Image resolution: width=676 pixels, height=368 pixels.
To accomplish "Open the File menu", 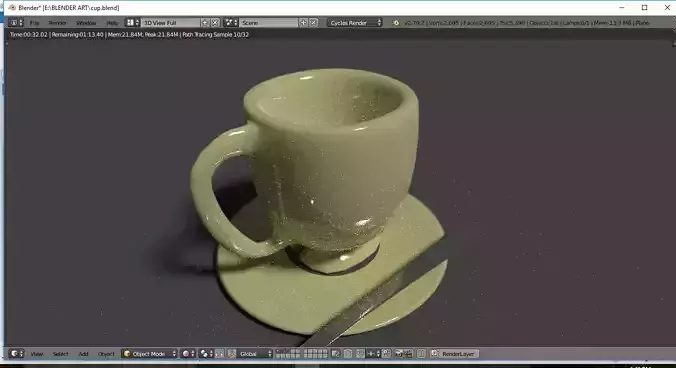I will pos(34,23).
